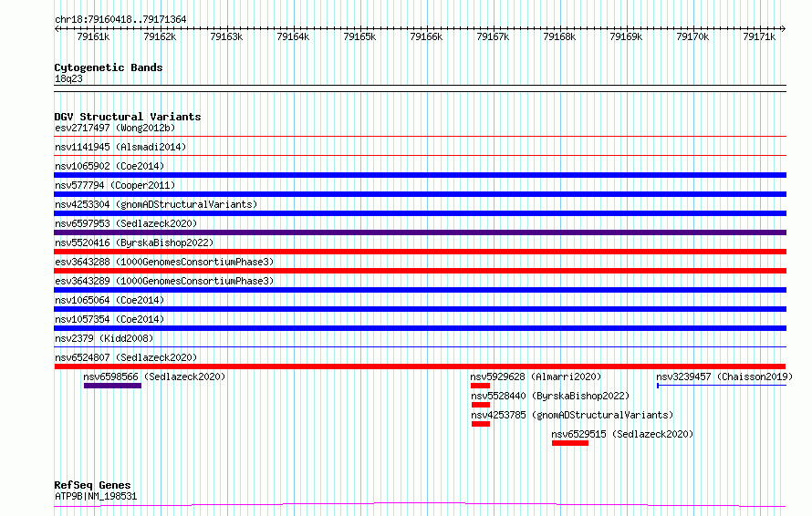This screenshot has height=516, width=812.
Task: Click the red bar under nsv4253785
Action: click(x=481, y=424)
